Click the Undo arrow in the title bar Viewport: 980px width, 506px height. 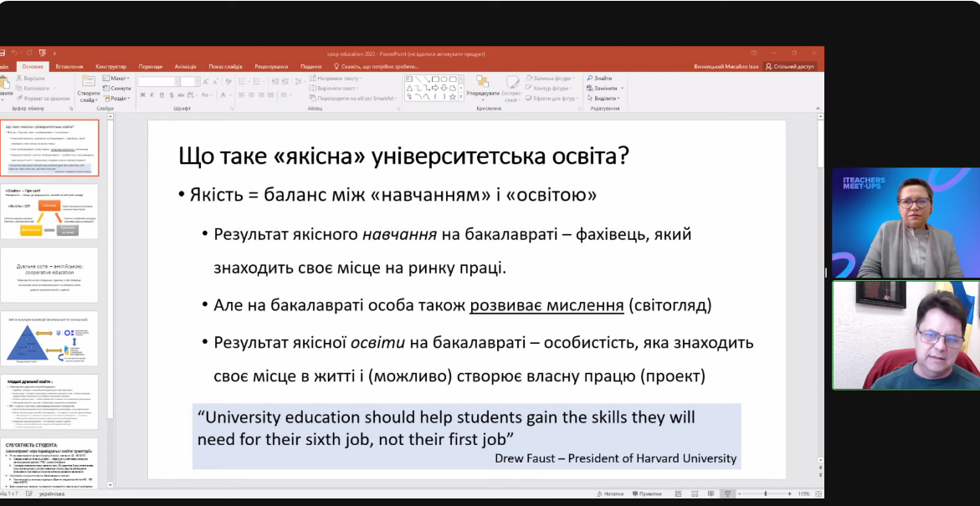coord(14,53)
